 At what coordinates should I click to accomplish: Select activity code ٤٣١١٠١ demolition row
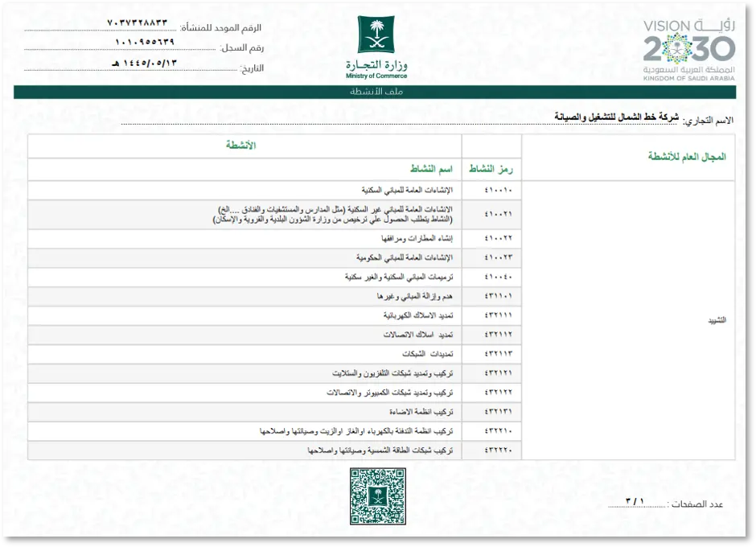(274, 296)
